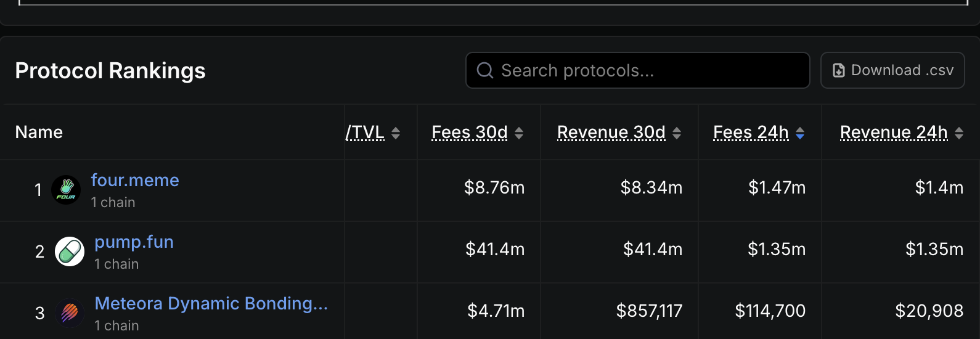The image size is (980, 339).
Task: Open the pump.fun protocol link
Action: pos(134,242)
